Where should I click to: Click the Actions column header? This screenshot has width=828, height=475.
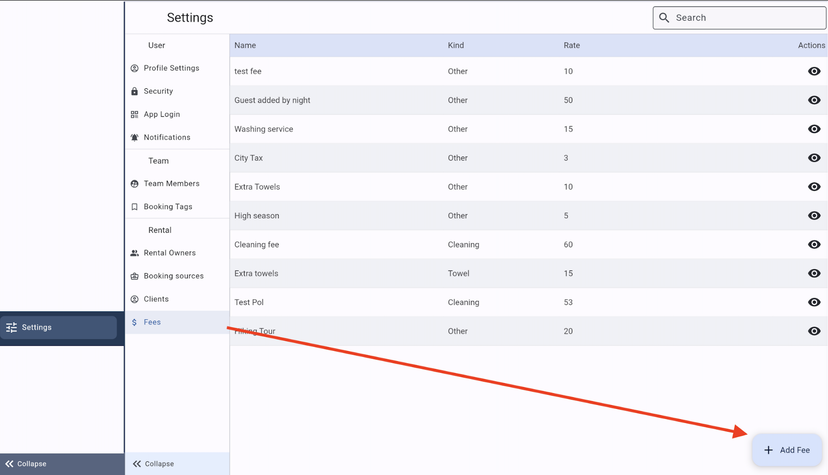[x=811, y=45]
